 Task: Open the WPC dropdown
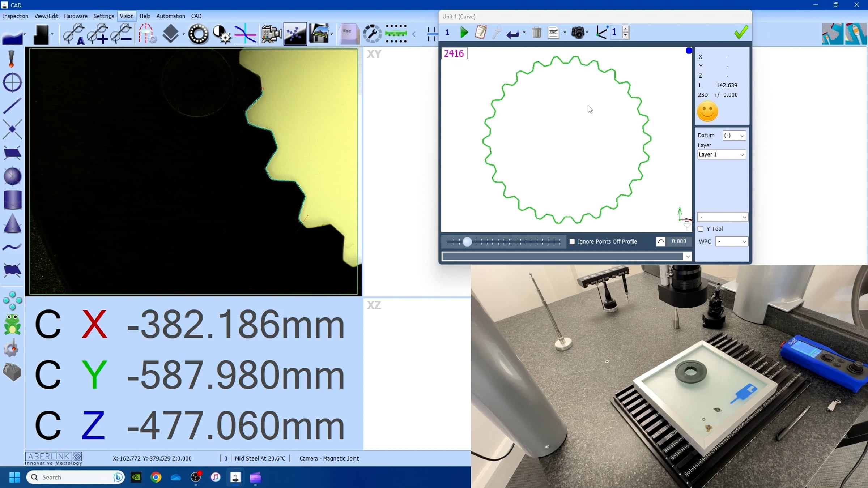pos(732,241)
